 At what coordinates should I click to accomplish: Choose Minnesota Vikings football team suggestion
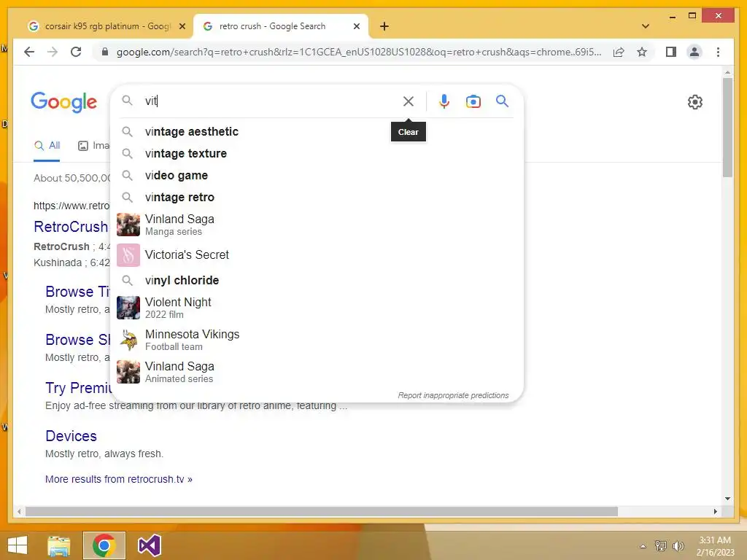point(317,340)
